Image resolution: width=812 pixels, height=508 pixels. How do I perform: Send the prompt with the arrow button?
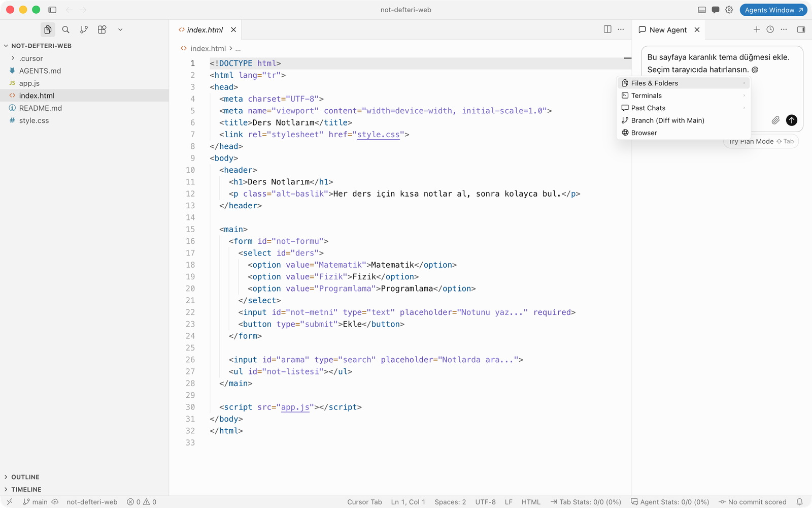[792, 120]
